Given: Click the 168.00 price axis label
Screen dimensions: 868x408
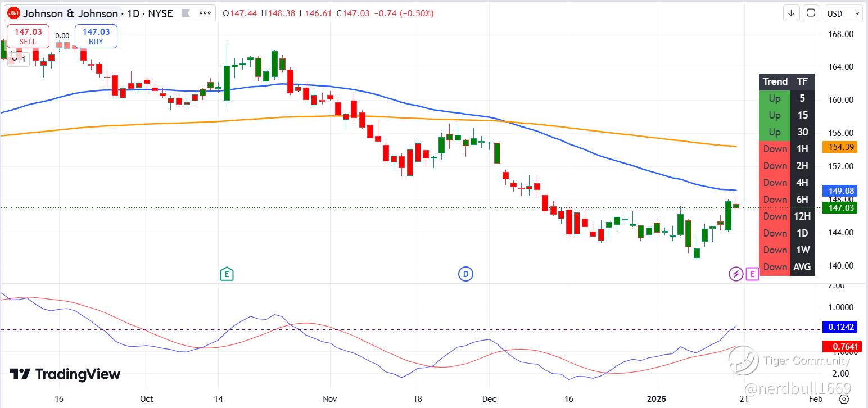Looking at the screenshot, I should click(842, 34).
